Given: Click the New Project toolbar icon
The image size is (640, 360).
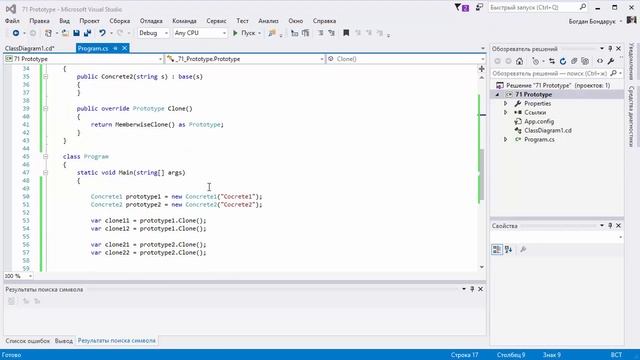Looking at the screenshot, I should pos(48,33).
